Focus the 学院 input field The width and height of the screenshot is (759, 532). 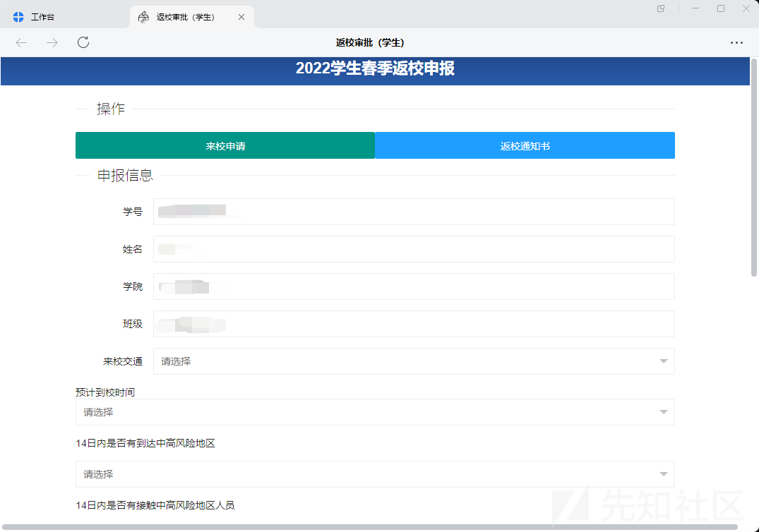click(414, 286)
